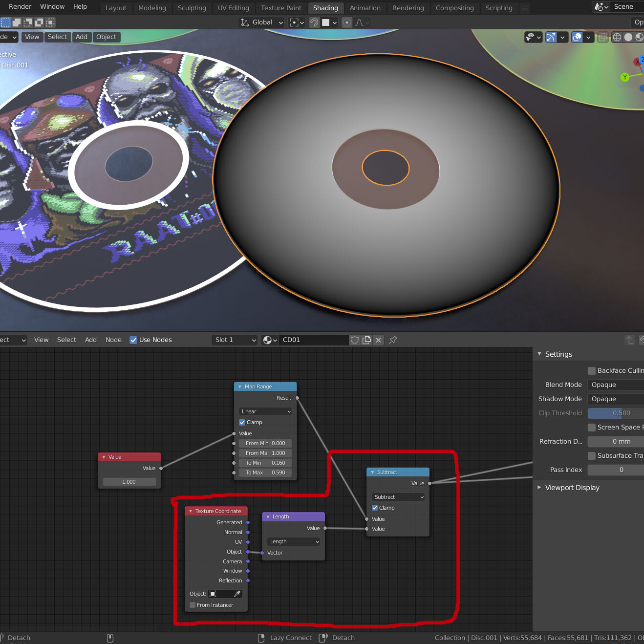This screenshot has width=644, height=644.
Task: Click the To Max value field
Action: coord(265,472)
